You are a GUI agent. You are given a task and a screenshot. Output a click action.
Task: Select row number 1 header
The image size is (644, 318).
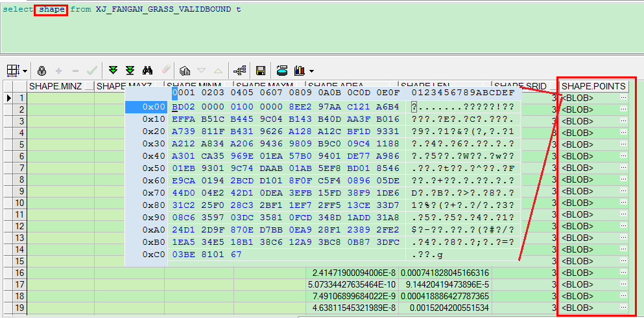click(20, 98)
